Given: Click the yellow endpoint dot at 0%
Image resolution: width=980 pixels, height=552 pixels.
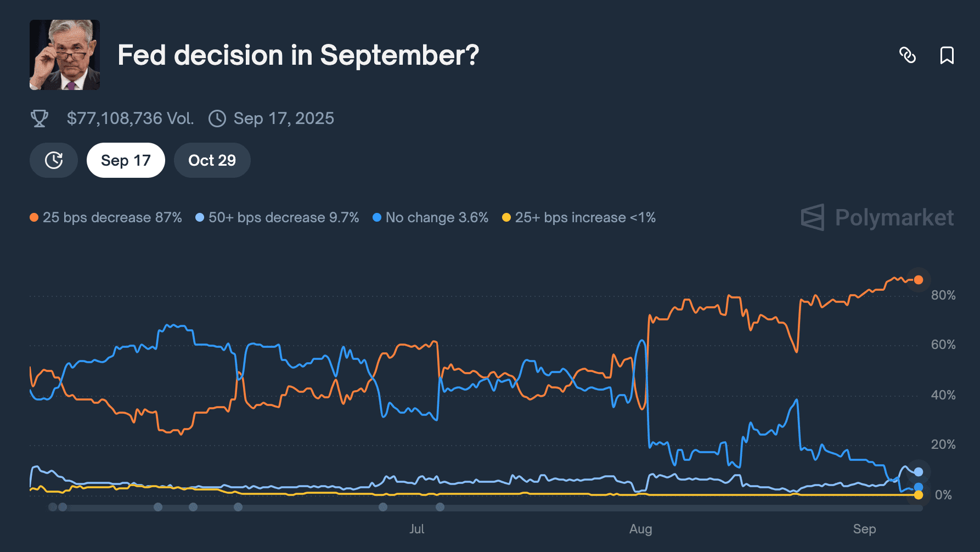Looking at the screenshot, I should pyautogui.click(x=919, y=495).
